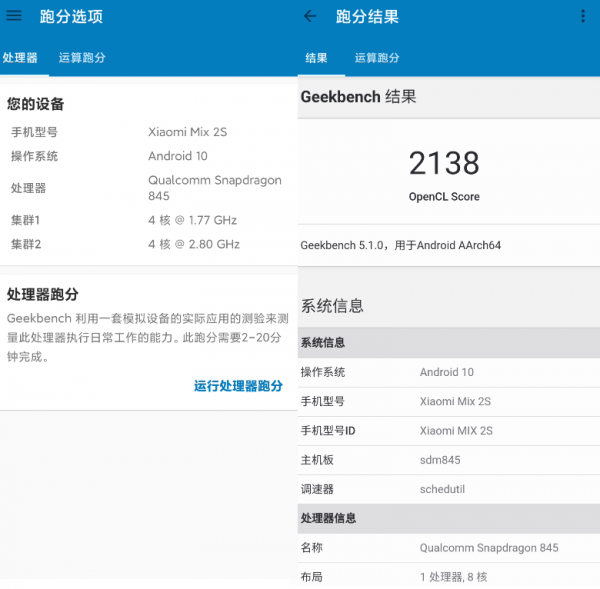The width and height of the screenshot is (600, 589).
Task: Open the three-dot overflow menu
Action: 583,16
